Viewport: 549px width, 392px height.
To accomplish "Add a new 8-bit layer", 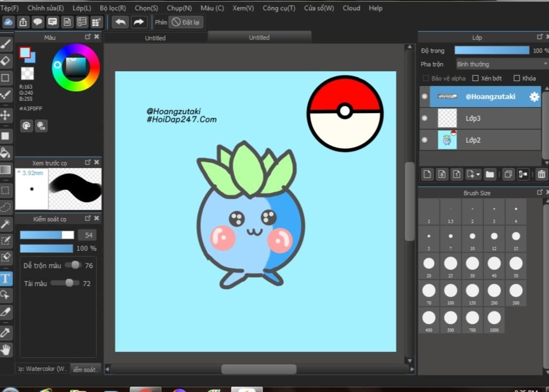I will [x=442, y=174].
